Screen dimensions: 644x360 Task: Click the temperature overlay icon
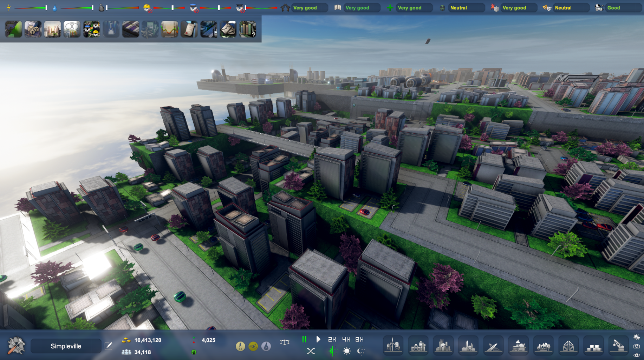coord(240,346)
